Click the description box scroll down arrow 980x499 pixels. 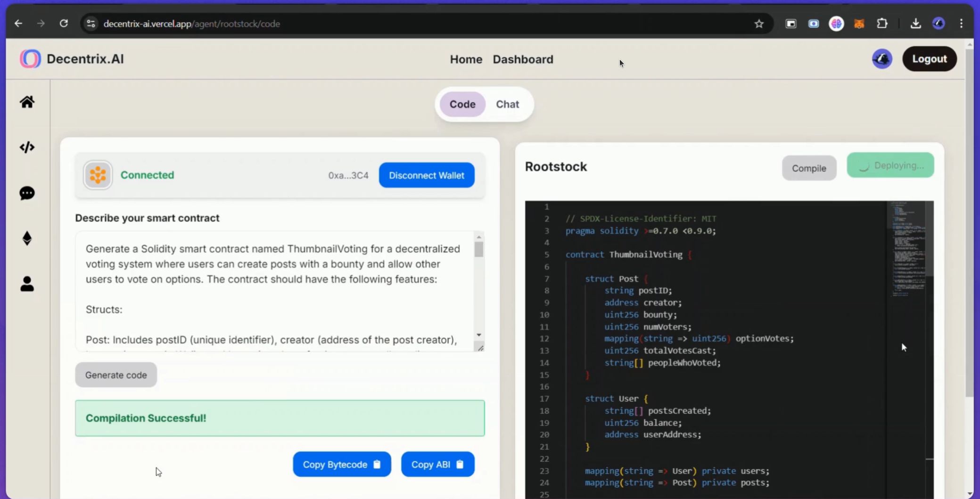pos(479,335)
